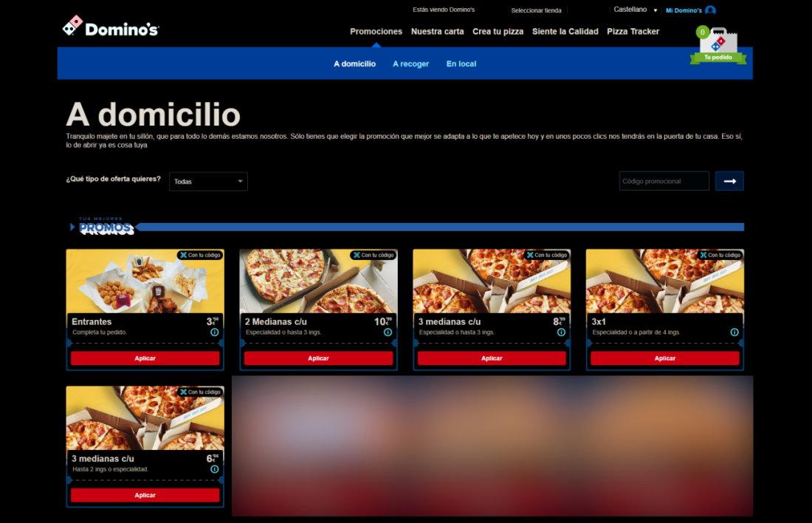Show info icon on 2 Medianas c/u
Screen dimensions: 812x523
[x=388, y=332]
